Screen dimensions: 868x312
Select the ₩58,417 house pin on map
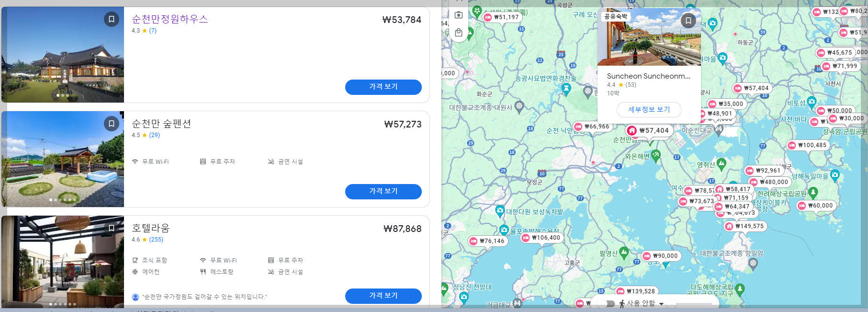tap(734, 189)
